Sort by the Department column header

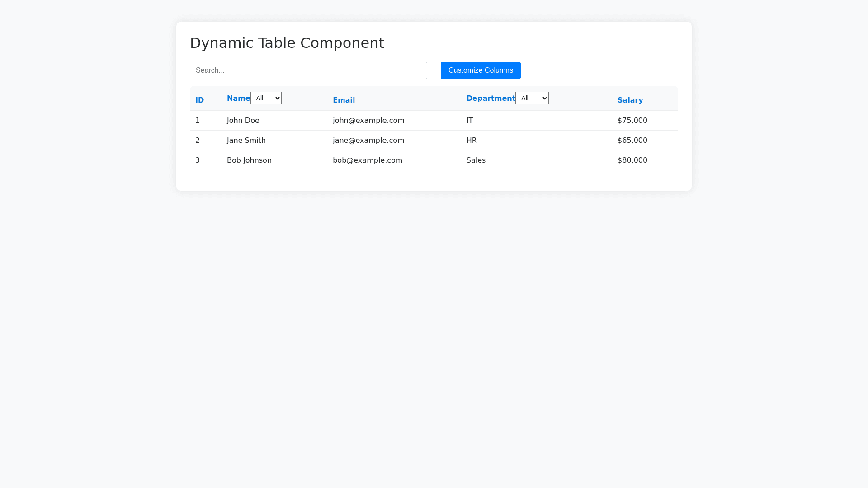point(491,99)
